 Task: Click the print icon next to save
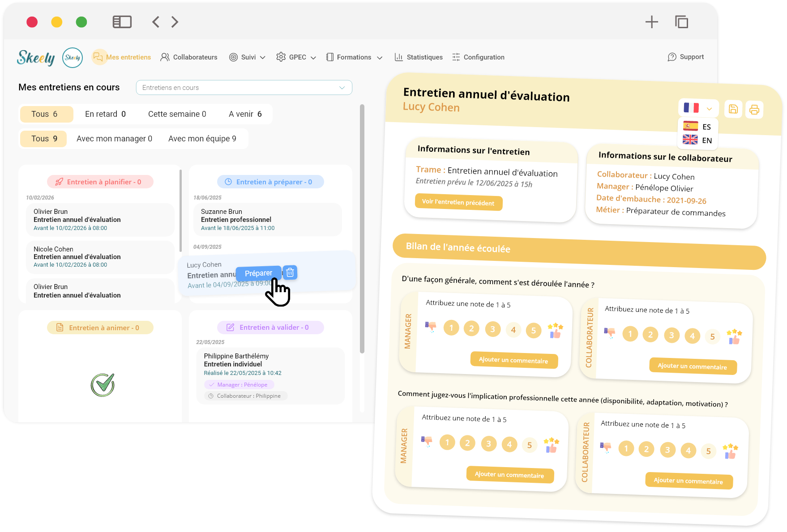[x=754, y=109]
